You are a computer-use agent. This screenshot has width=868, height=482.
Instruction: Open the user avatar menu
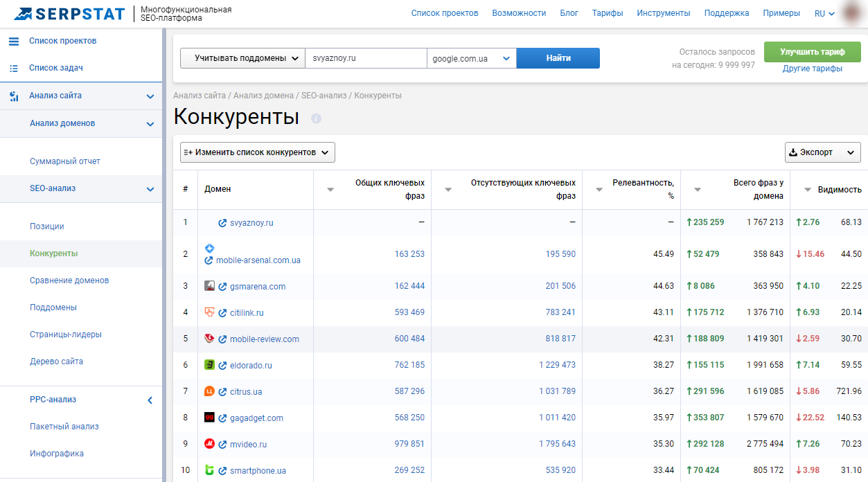click(x=852, y=13)
